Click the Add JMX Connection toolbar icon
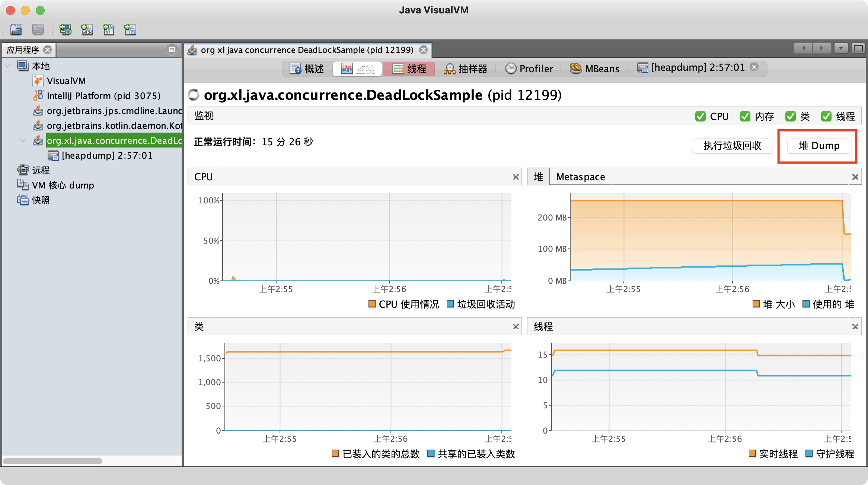The height and width of the screenshot is (485, 868). [x=87, y=29]
